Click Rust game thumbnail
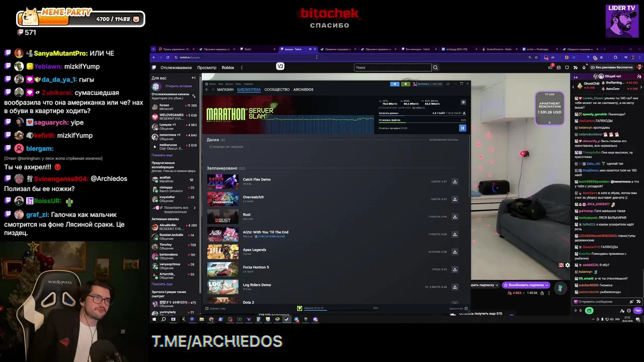The image size is (644, 362). pyautogui.click(x=223, y=217)
